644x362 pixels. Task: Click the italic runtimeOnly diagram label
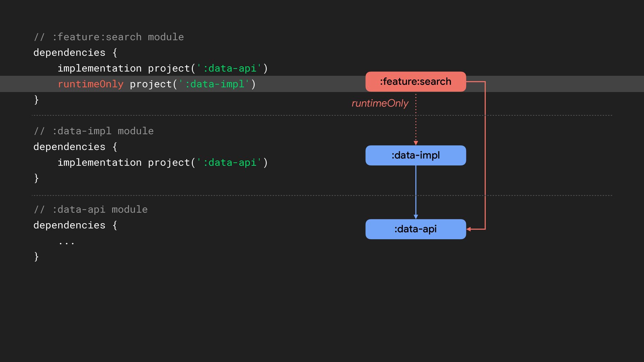click(380, 103)
